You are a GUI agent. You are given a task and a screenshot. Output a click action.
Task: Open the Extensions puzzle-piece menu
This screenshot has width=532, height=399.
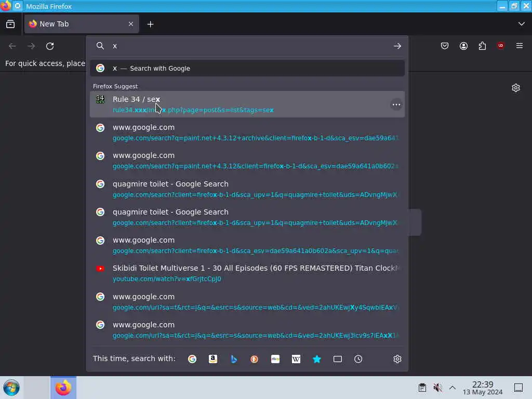pos(482,46)
